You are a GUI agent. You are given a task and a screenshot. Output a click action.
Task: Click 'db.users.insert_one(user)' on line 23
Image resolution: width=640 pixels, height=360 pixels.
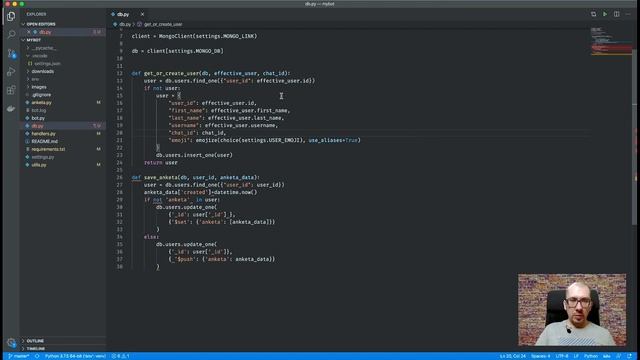[194, 155]
